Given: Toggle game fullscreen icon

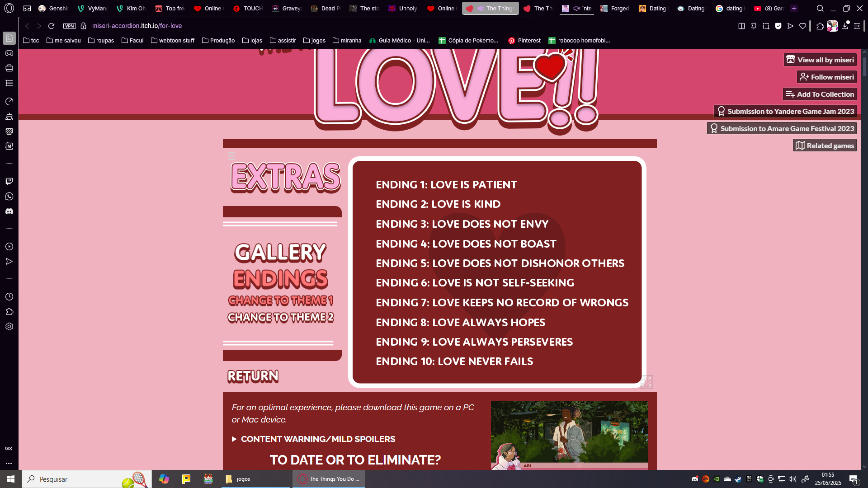Looking at the screenshot, I should 646,382.
